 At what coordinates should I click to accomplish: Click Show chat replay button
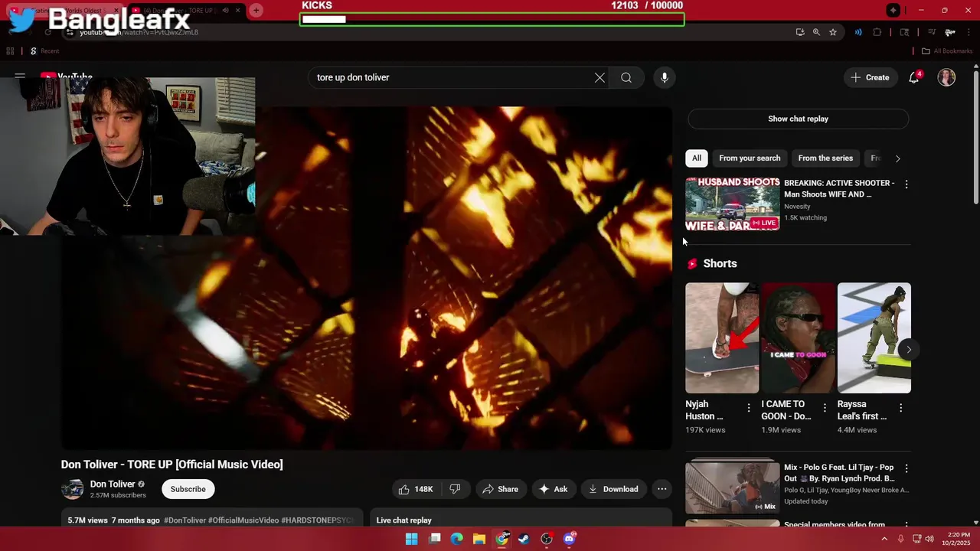coord(798,119)
